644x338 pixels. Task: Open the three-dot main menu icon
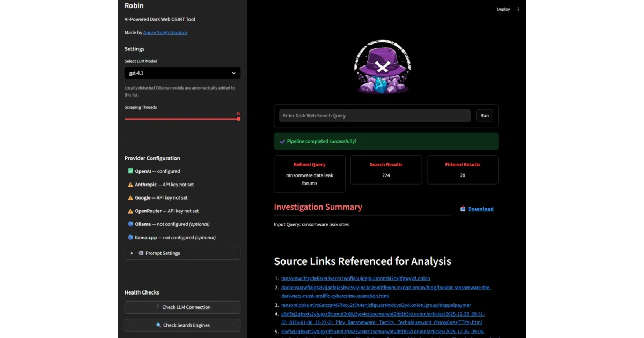518,9
